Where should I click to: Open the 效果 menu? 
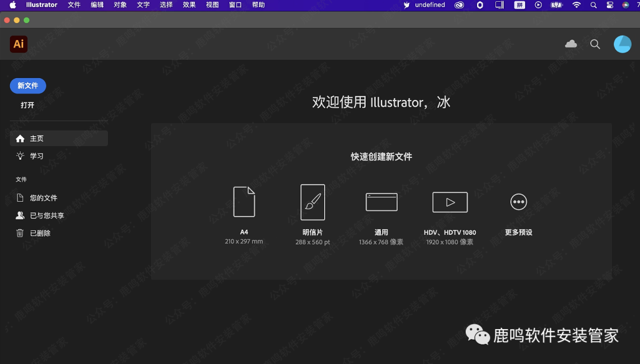[x=189, y=5]
